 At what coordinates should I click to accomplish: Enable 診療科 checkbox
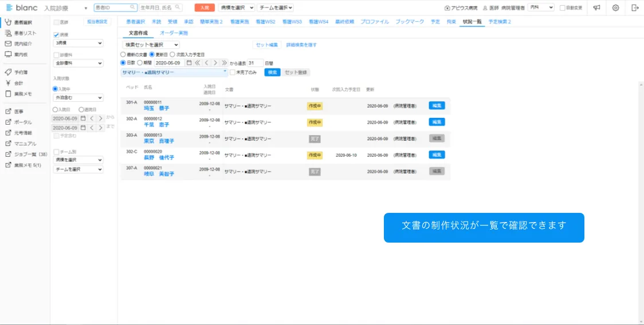click(57, 54)
